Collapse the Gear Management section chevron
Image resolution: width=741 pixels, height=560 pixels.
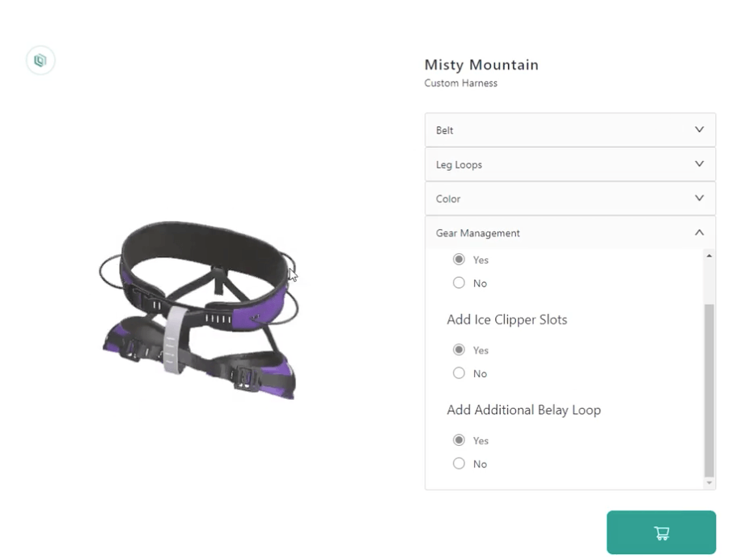[699, 233]
